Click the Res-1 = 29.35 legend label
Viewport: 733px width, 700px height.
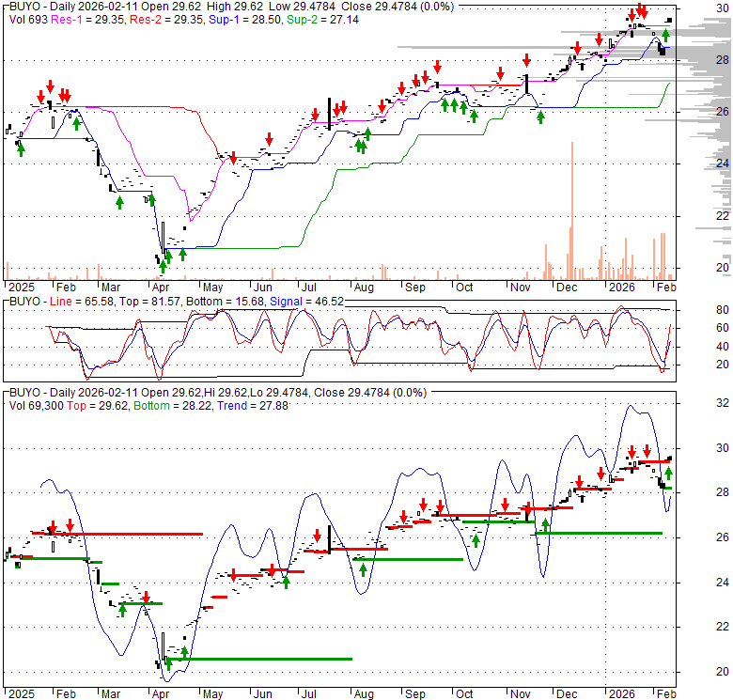(x=88, y=20)
